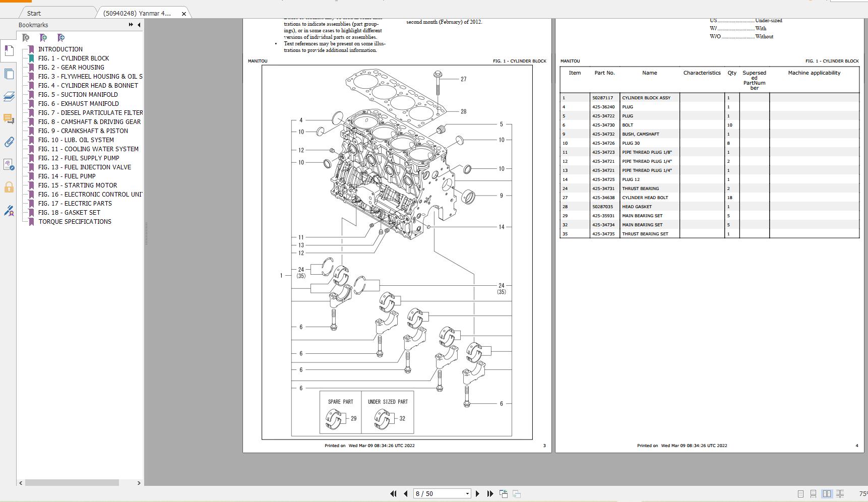Enable Continuous scrolling view mode
The width and height of the screenshot is (868, 502).
tap(813, 494)
